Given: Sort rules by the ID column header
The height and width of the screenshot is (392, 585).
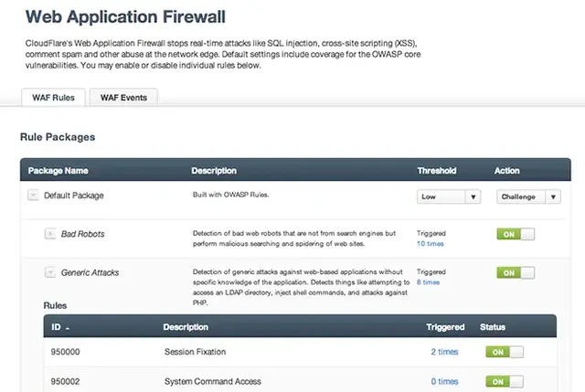Looking at the screenshot, I should [x=60, y=327].
